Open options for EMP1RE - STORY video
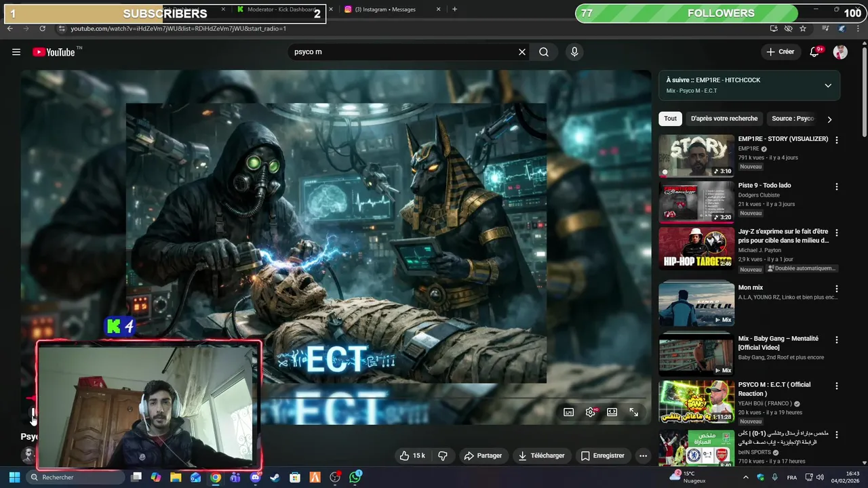Viewport: 868px width, 488px height. coord(836,140)
